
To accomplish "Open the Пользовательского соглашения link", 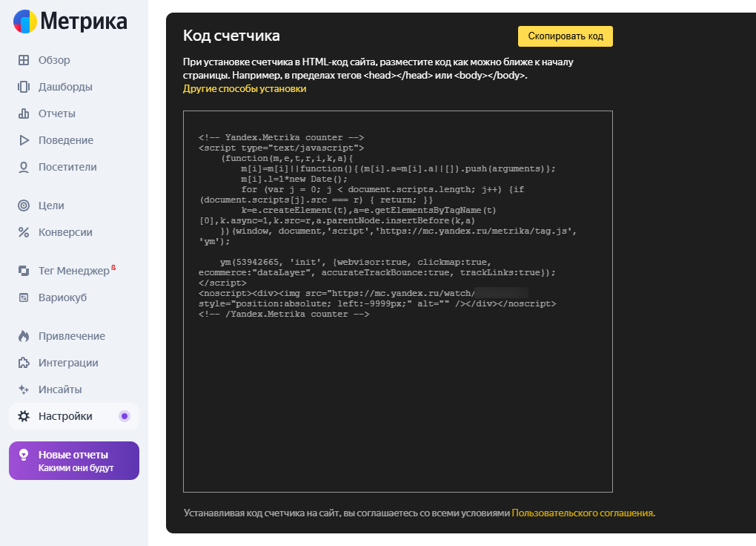I will (583, 513).
